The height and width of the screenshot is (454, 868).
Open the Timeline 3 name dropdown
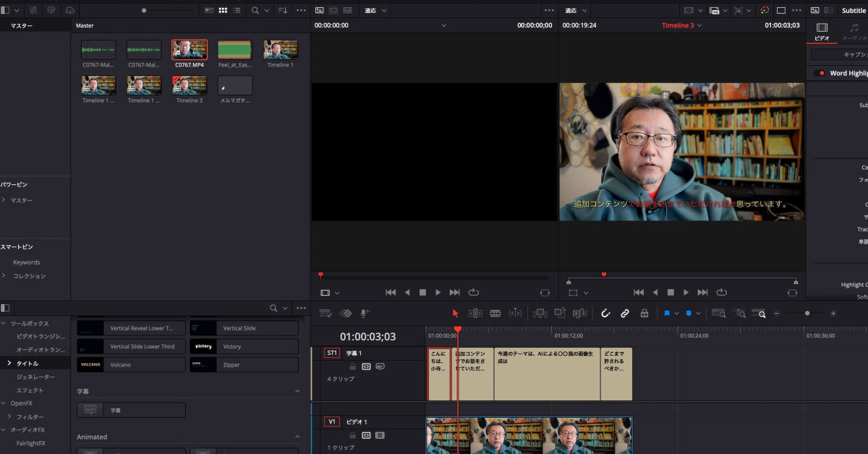[699, 25]
